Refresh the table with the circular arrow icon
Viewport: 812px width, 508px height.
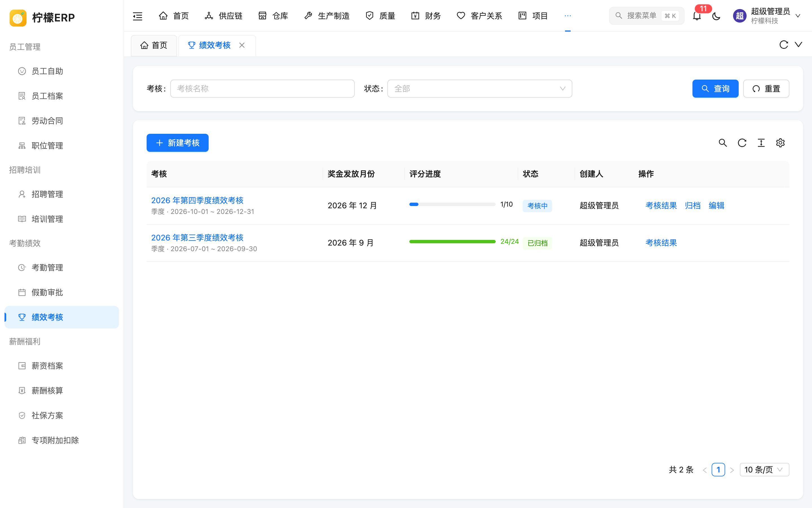[x=742, y=143]
